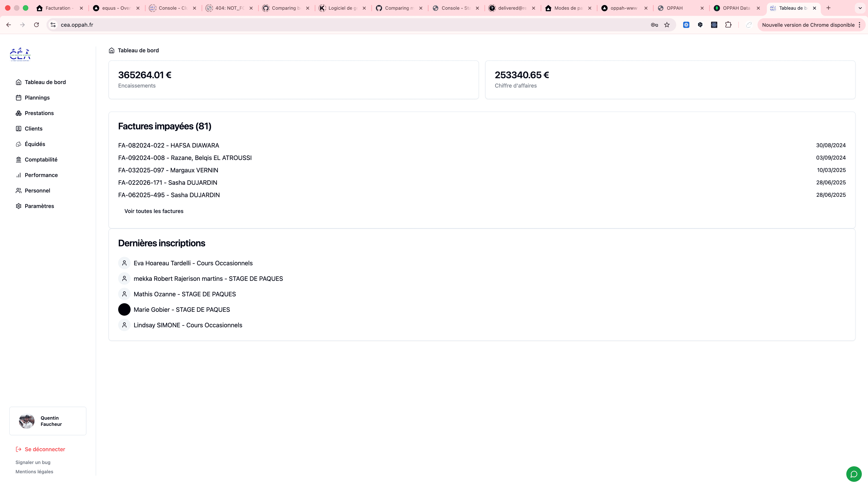Open the Plannings calendar icon
Viewport: 868px width, 488px height.
[19, 98]
